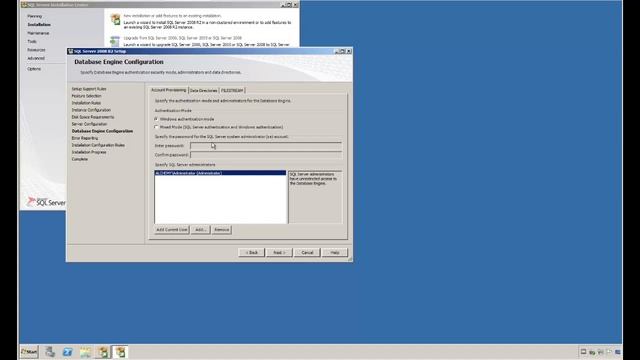Click the new installation icon in Installation Center
640x360 pixels.
[x=116, y=19]
